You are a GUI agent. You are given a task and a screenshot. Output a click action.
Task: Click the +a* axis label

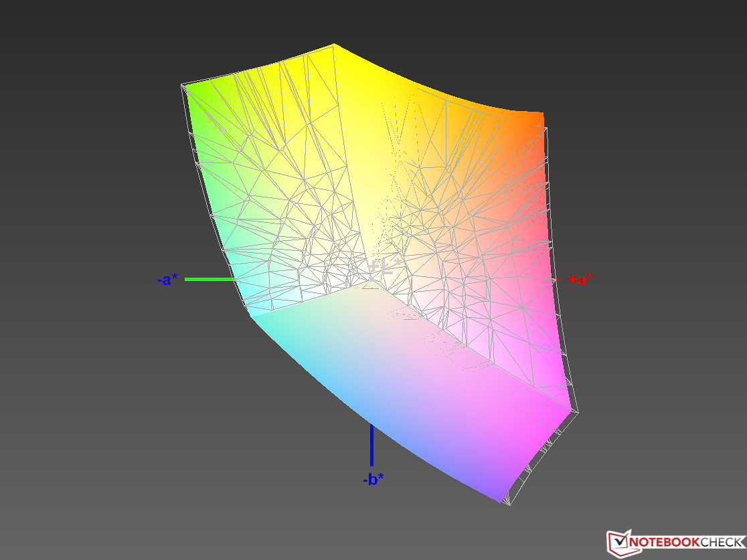click(x=581, y=280)
